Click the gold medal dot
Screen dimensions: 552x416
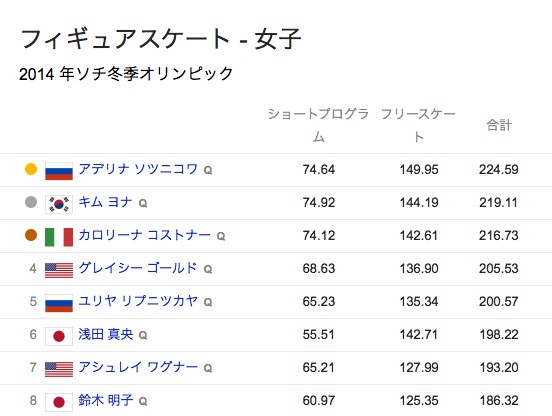(31, 169)
